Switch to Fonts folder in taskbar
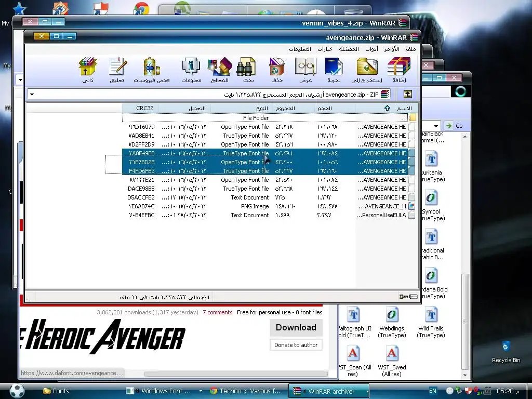The width and height of the screenshot is (532, 399). point(56,391)
